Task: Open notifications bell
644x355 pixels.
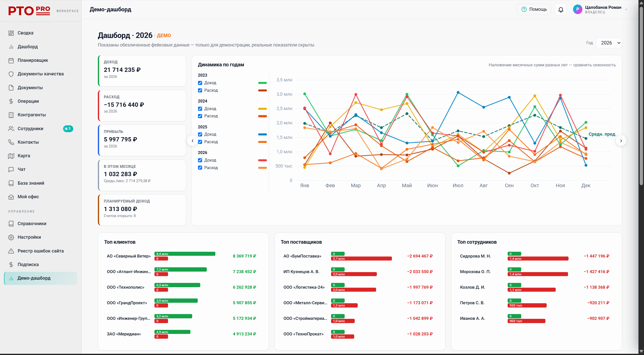Action: (x=561, y=10)
